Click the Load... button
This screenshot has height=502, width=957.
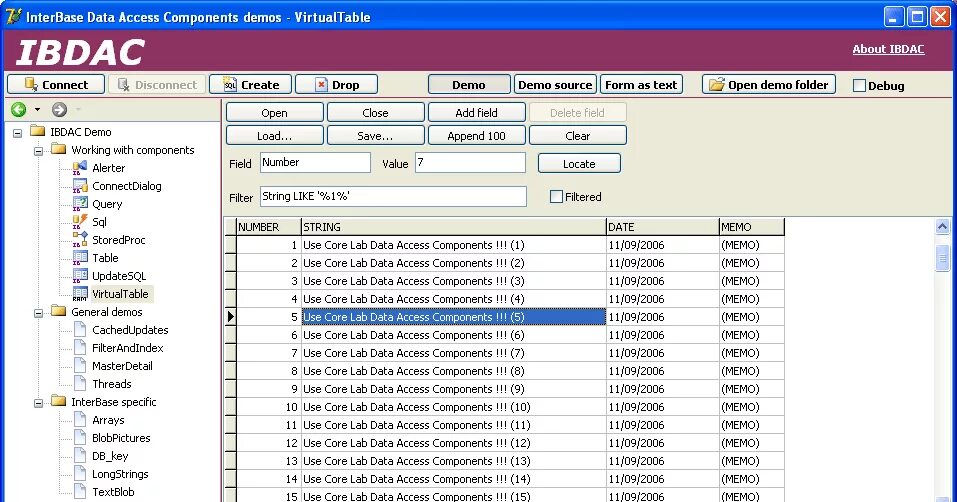[275, 135]
